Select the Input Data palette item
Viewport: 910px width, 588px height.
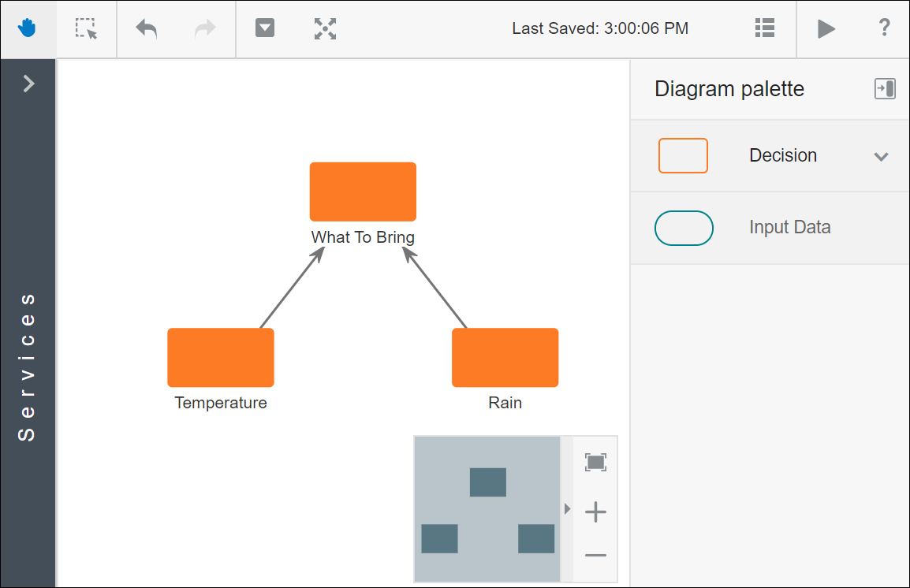point(684,228)
